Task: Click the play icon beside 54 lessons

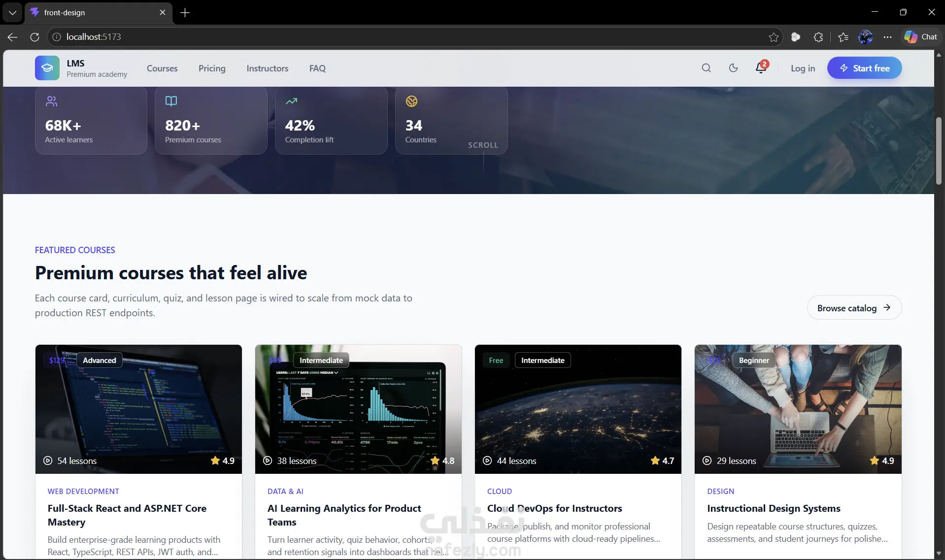Action: pos(48,461)
